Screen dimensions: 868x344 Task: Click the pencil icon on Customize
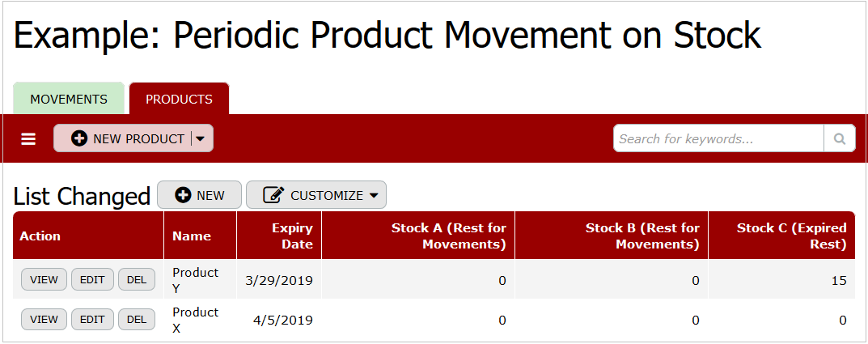pyautogui.click(x=274, y=195)
